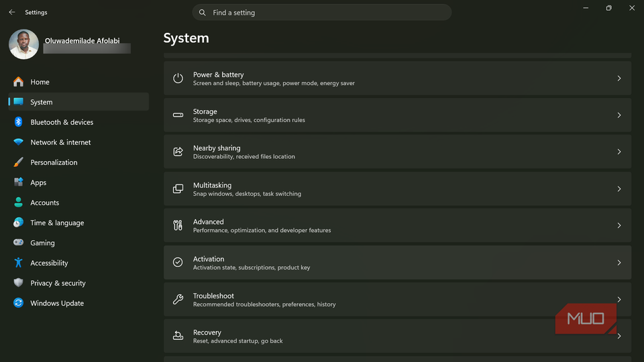Click the user profile picture
This screenshot has height=362, width=644.
pos(24,44)
